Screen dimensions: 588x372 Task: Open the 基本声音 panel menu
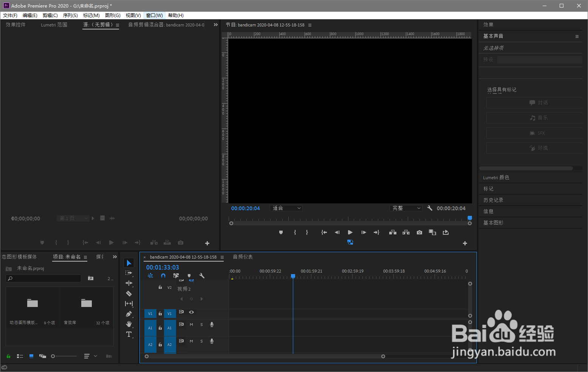pos(577,36)
